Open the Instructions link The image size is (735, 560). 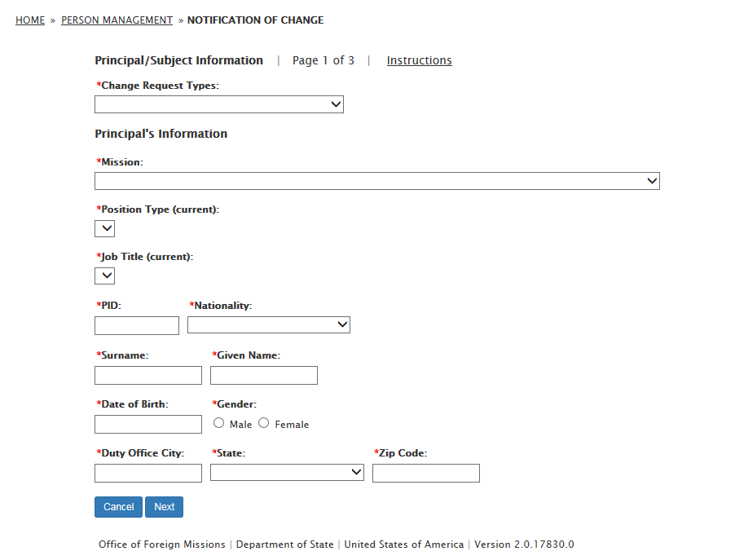pos(419,60)
